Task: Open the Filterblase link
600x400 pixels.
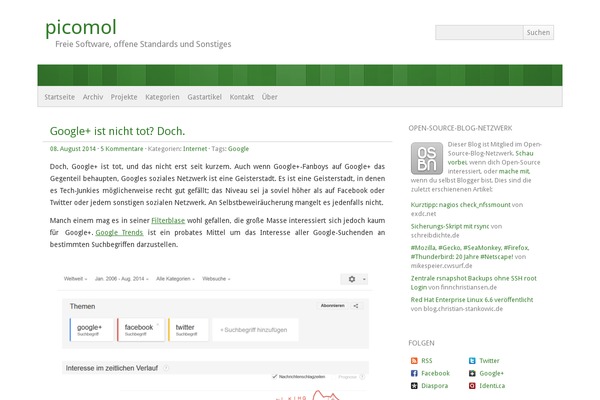Action: click(168, 220)
